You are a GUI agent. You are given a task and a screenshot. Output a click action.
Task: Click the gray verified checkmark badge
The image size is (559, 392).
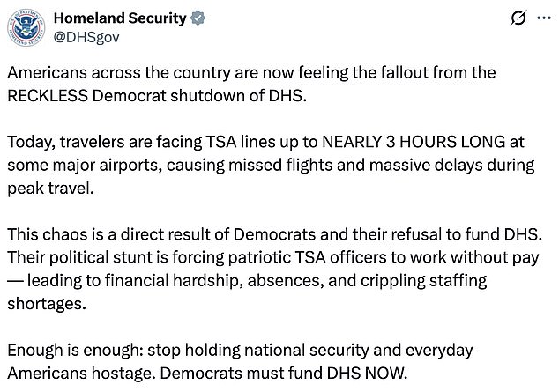198,18
